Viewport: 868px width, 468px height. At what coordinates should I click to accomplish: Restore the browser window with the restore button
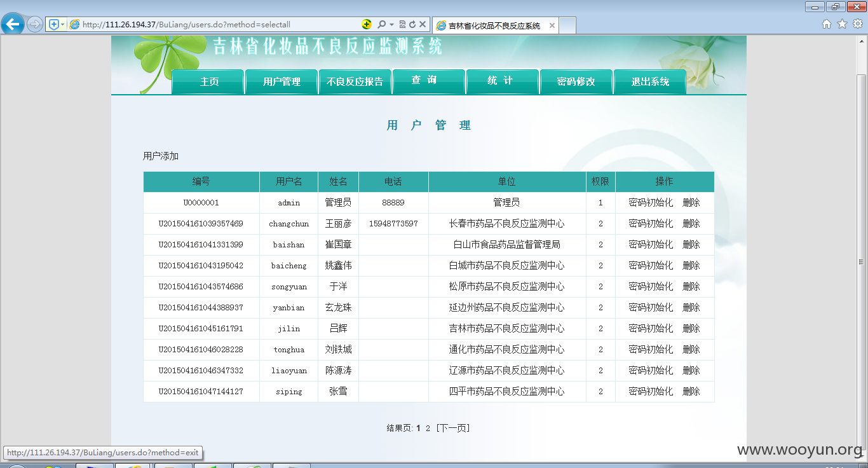(835, 7)
